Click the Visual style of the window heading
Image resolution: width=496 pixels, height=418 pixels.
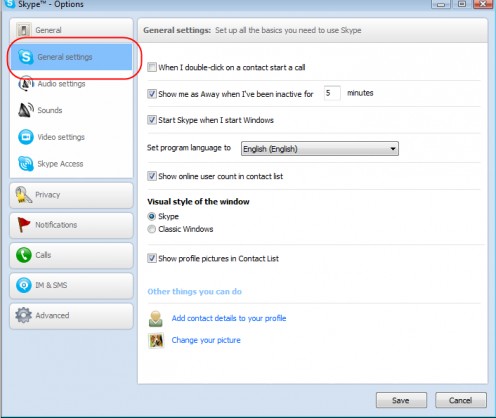coord(198,202)
